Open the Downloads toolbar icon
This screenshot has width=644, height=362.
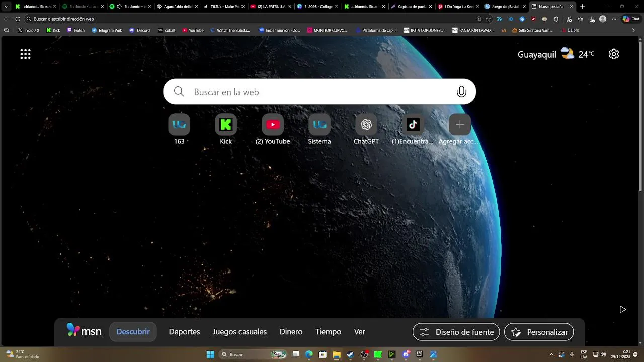click(x=591, y=19)
